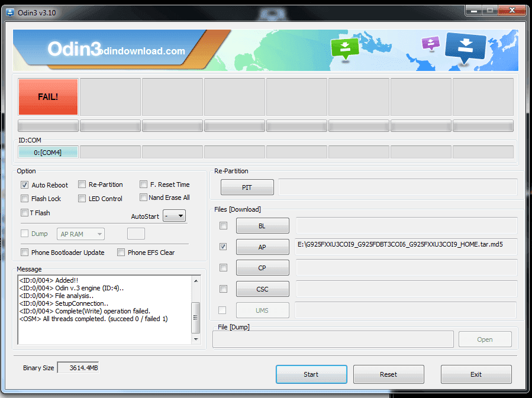Check the BL file checkbox
This screenshot has width=532, height=398.
point(223,226)
